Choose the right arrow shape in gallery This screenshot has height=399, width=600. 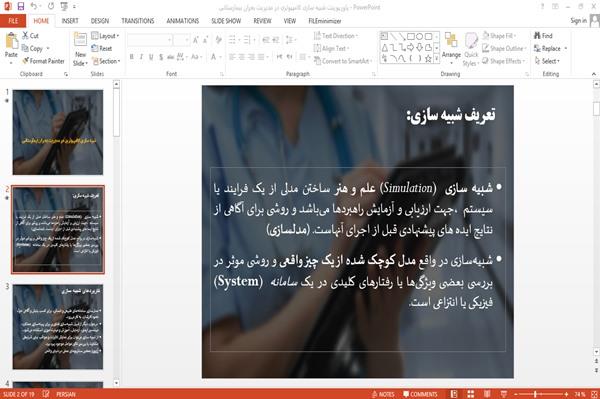point(411,47)
